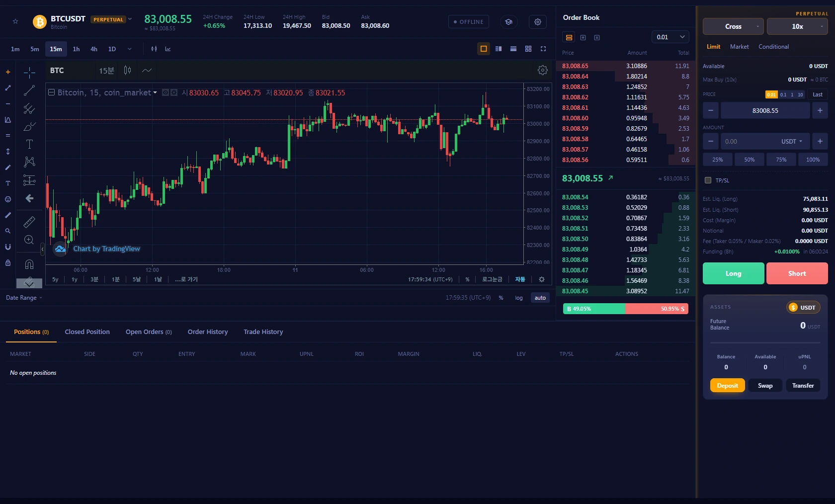The width and height of the screenshot is (835, 504).
Task: Toggle the magnet snap tool
Action: 29,264
